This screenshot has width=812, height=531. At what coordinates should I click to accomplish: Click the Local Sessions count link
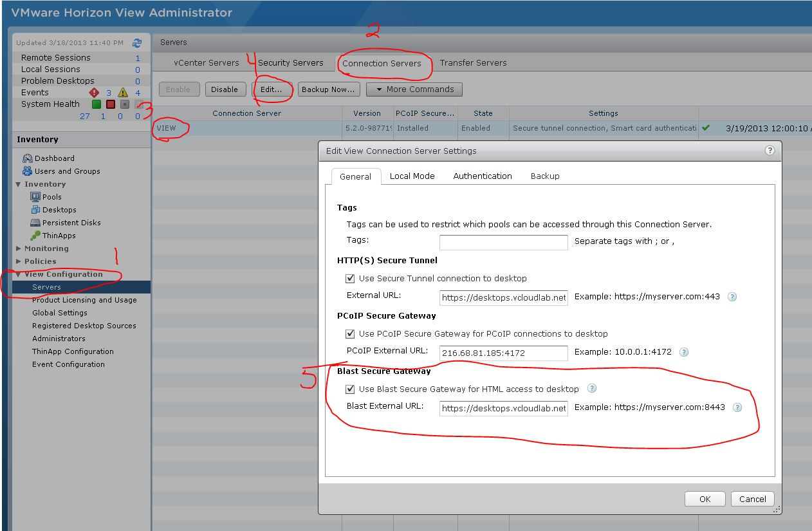[x=138, y=70]
